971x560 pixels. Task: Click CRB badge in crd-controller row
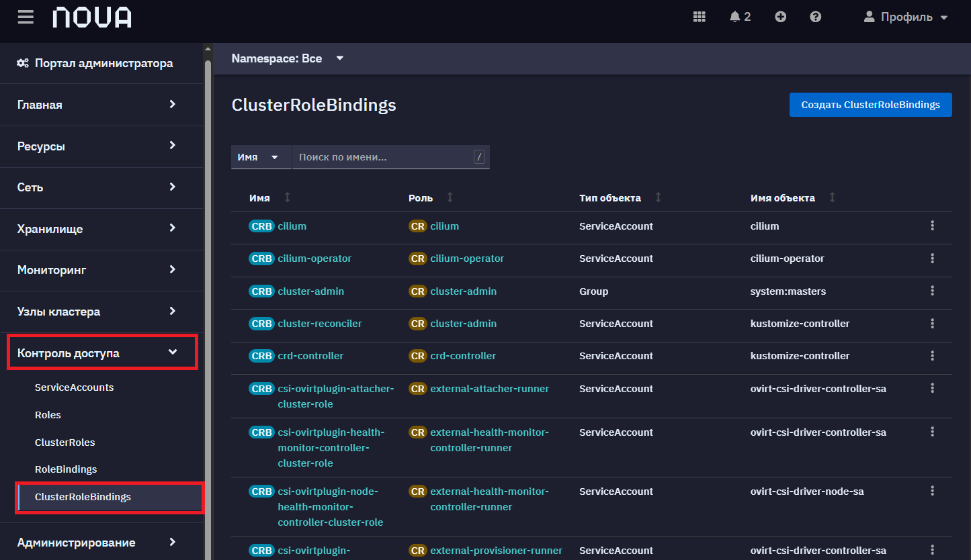261,356
